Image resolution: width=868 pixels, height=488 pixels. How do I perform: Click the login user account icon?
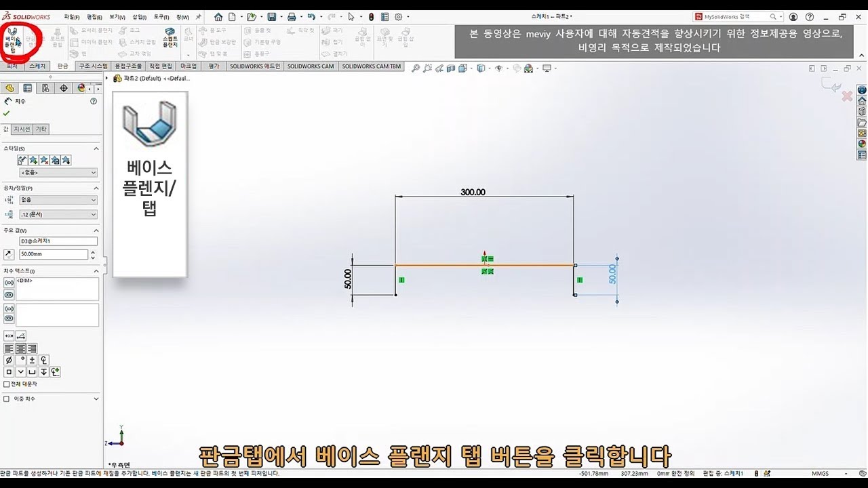793,17
